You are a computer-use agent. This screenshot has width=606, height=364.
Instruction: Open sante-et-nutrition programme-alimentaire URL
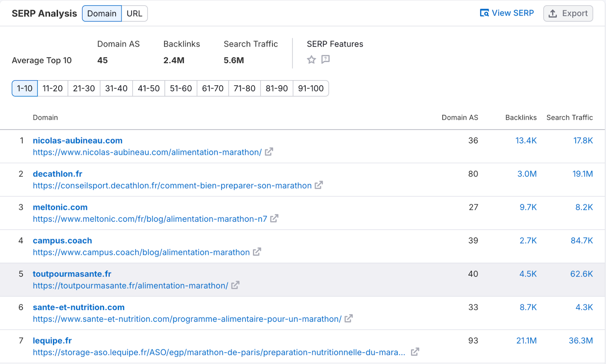tap(187, 319)
